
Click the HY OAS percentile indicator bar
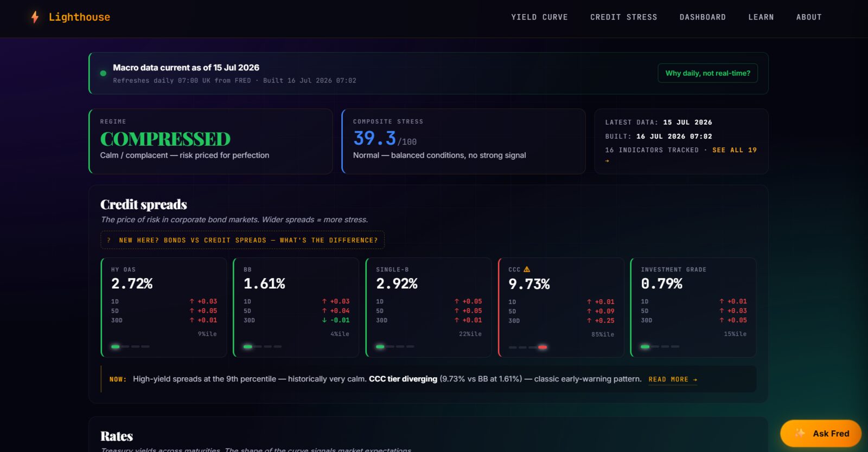[130, 346]
